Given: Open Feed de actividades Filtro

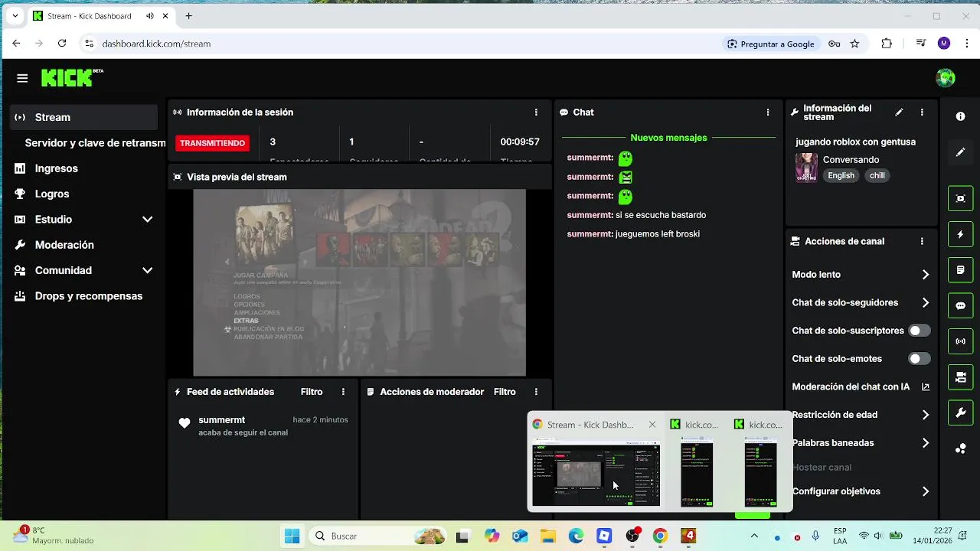Looking at the screenshot, I should (x=312, y=392).
